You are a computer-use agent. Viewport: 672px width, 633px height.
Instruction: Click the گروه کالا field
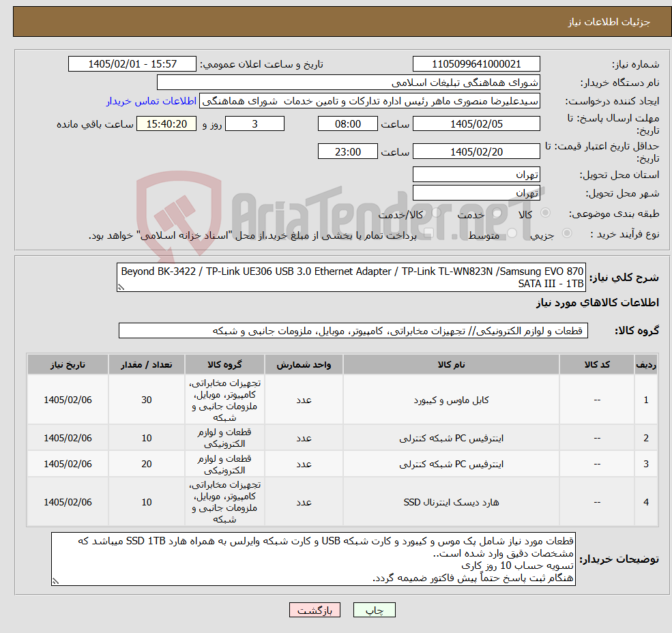353,330
